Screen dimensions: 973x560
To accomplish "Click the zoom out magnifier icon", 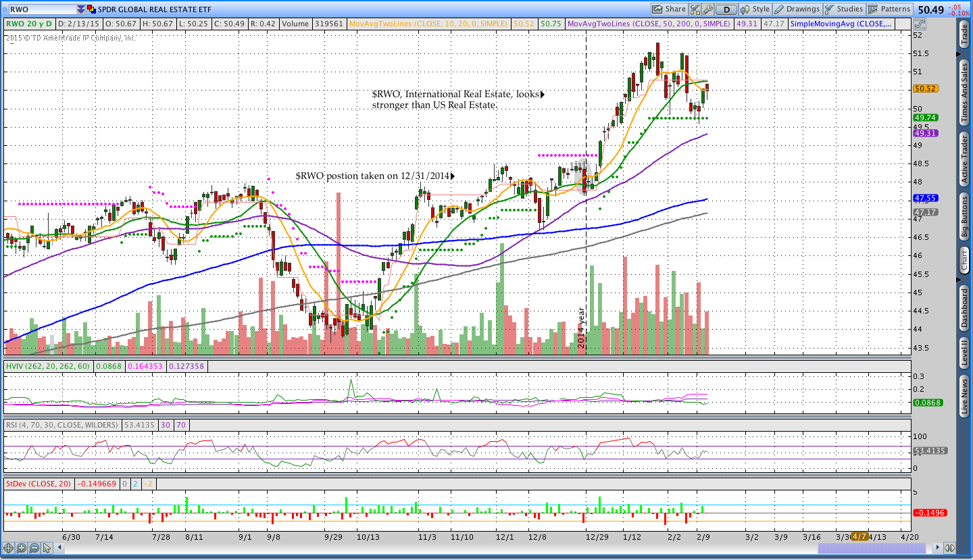I will click(x=34, y=548).
